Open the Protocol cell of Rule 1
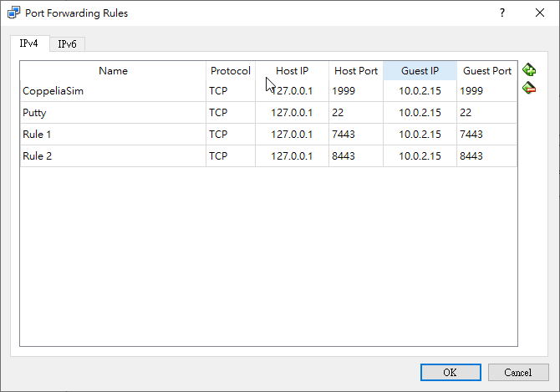560x392 pixels. 230,135
